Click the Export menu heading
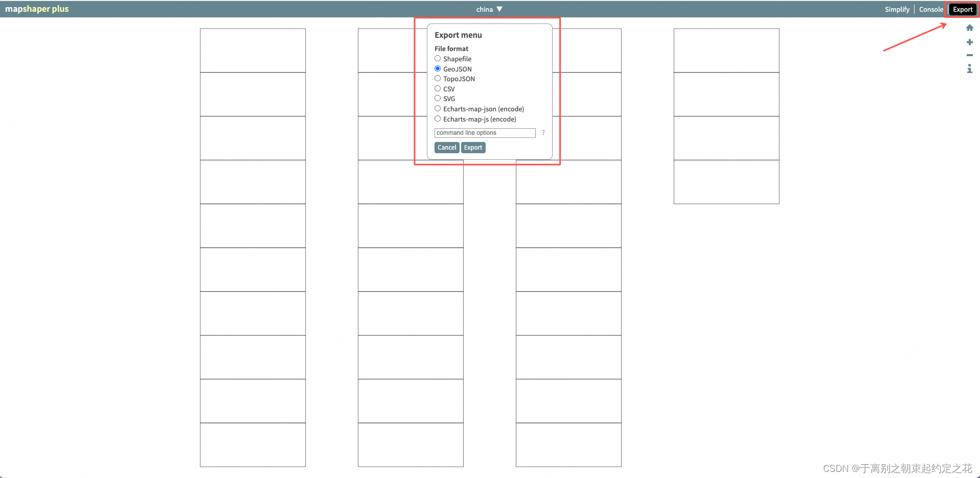 coord(458,35)
